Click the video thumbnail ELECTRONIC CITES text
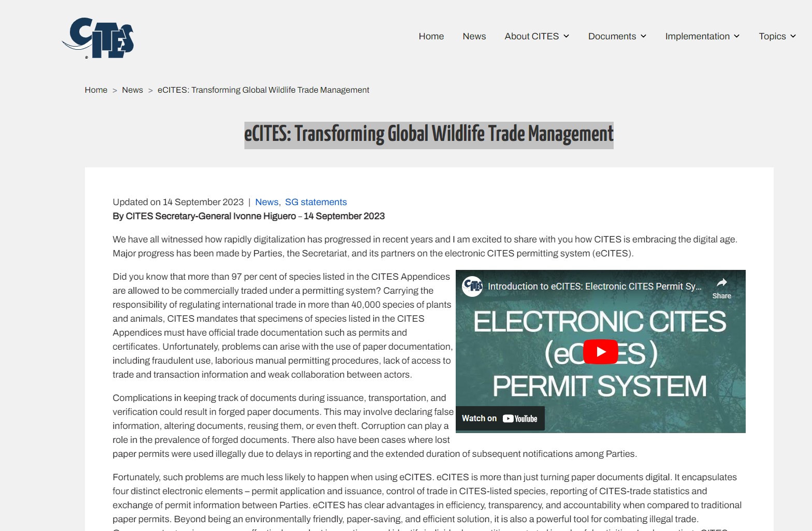812x531 pixels. [x=600, y=322]
